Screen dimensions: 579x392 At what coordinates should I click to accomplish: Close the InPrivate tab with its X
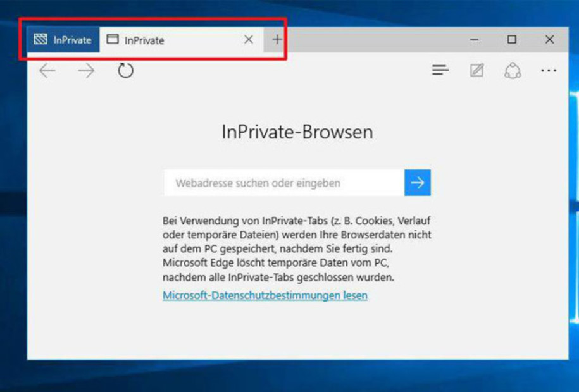click(249, 39)
